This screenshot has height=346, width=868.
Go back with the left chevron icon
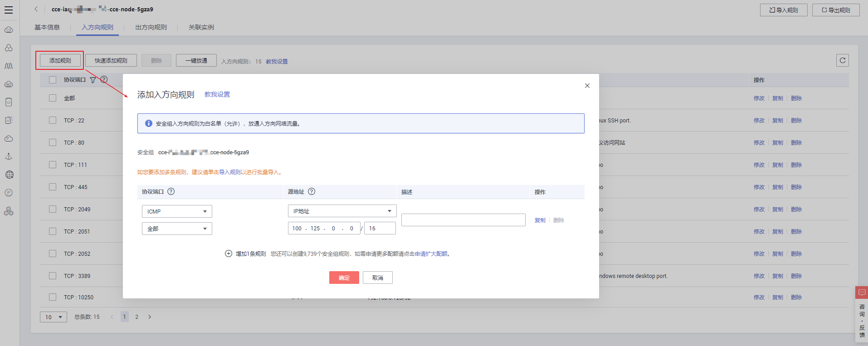tap(36, 9)
